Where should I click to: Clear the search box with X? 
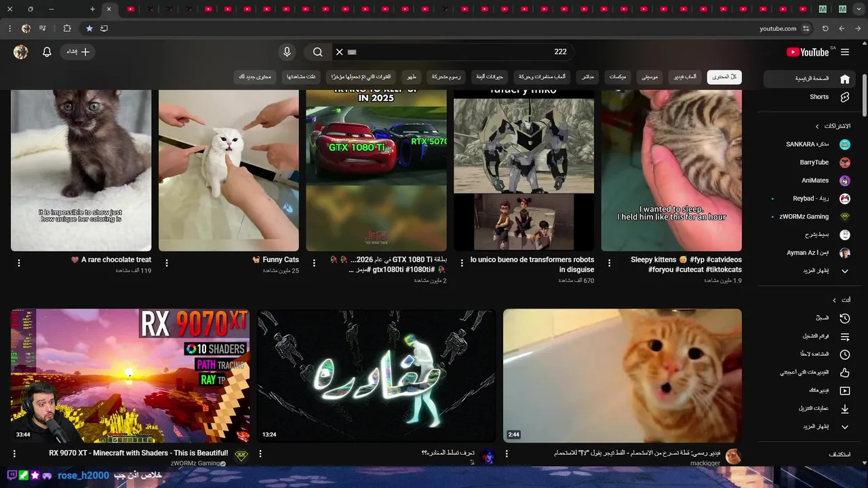(340, 52)
